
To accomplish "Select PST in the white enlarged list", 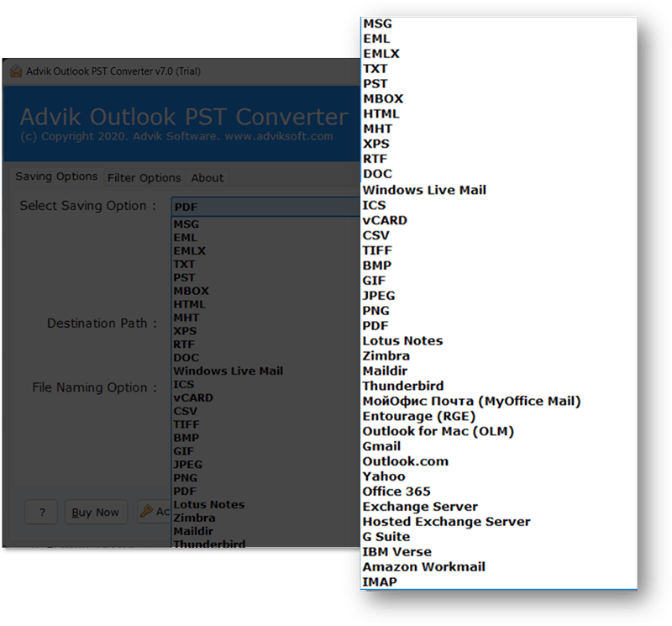I will 375,84.
